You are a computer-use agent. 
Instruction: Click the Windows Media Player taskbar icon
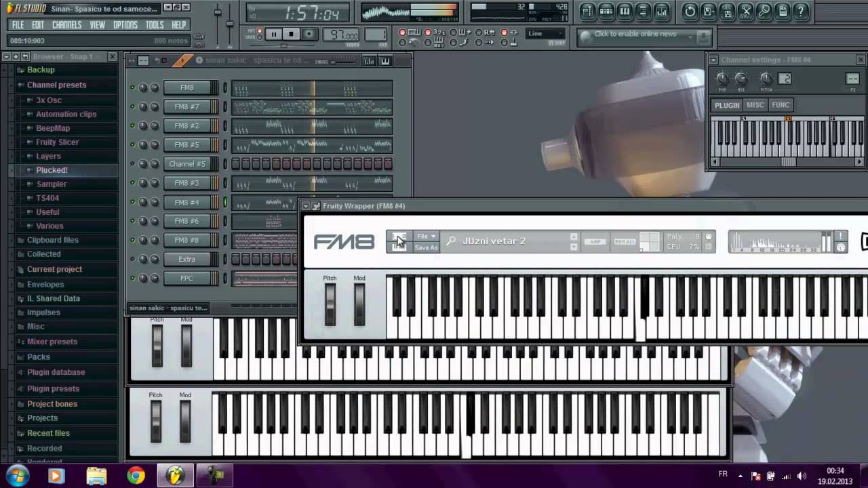point(56,476)
